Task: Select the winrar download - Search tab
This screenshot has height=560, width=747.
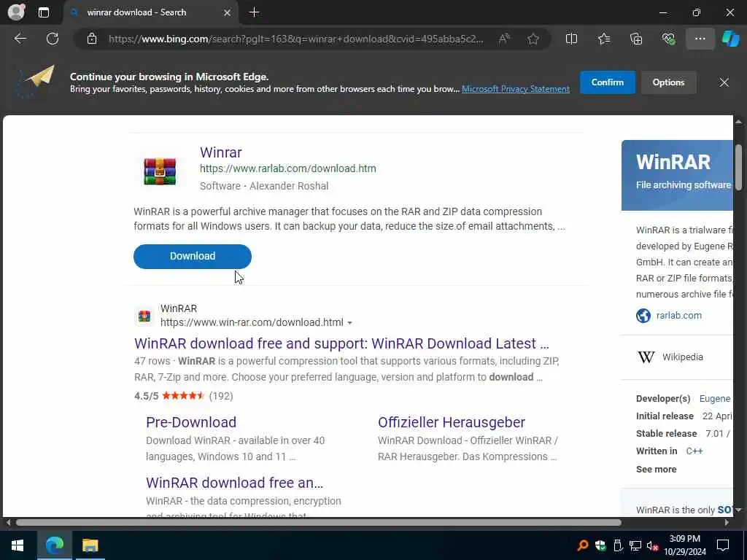Action: [150, 12]
